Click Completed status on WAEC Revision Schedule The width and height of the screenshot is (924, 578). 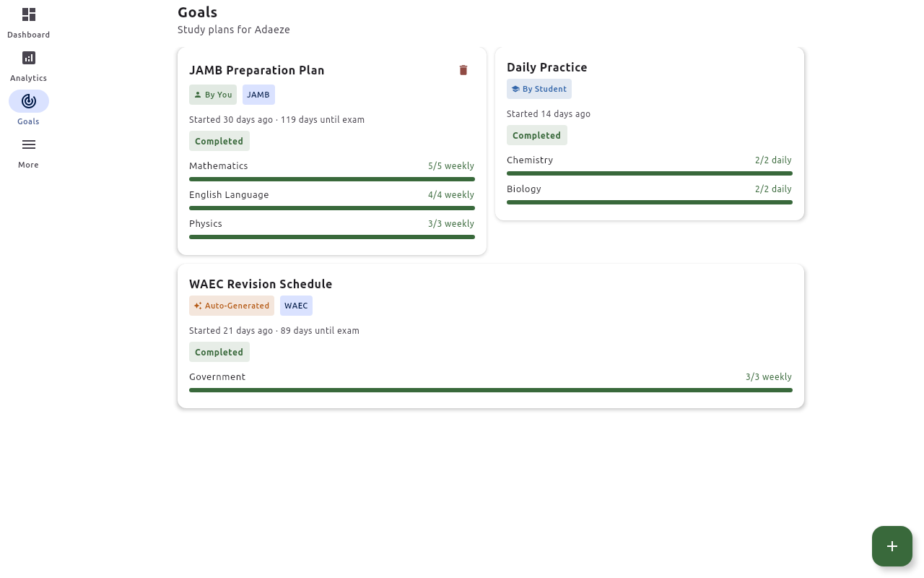pos(219,352)
